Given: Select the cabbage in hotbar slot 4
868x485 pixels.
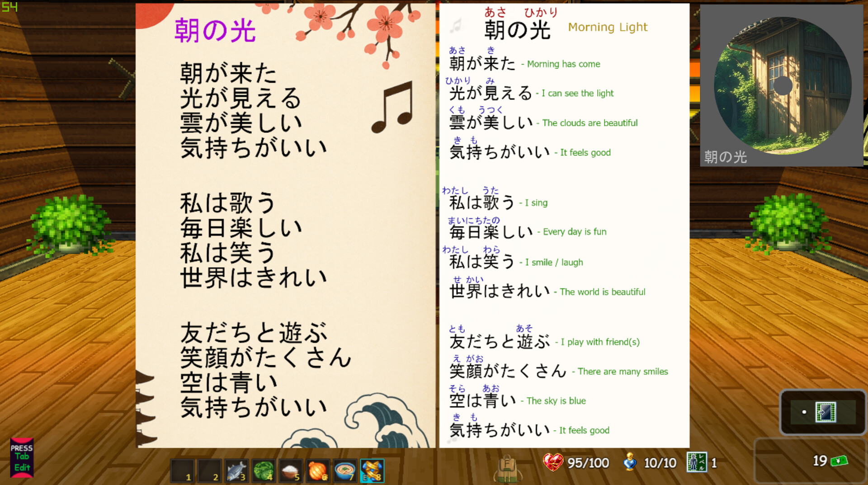Looking at the screenshot, I should coord(264,470).
